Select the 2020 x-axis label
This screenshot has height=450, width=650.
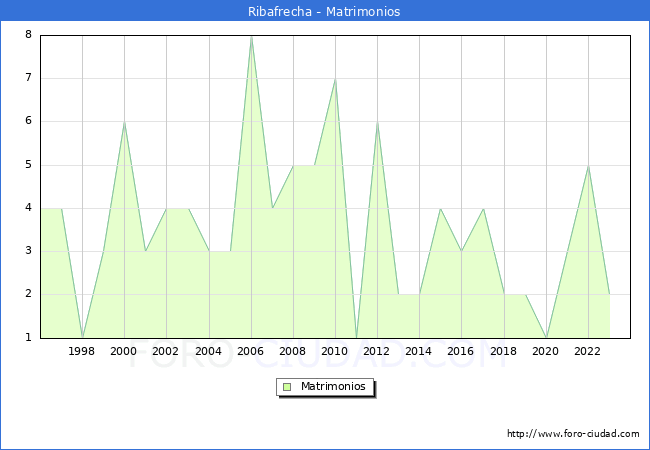(546, 351)
